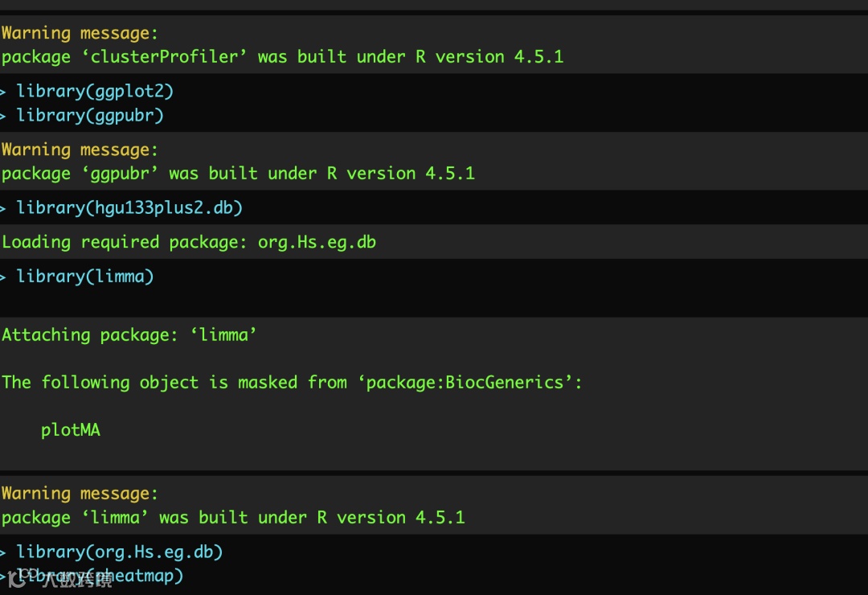Click the plotMA masked object name
This screenshot has height=595, width=868.
point(71,430)
